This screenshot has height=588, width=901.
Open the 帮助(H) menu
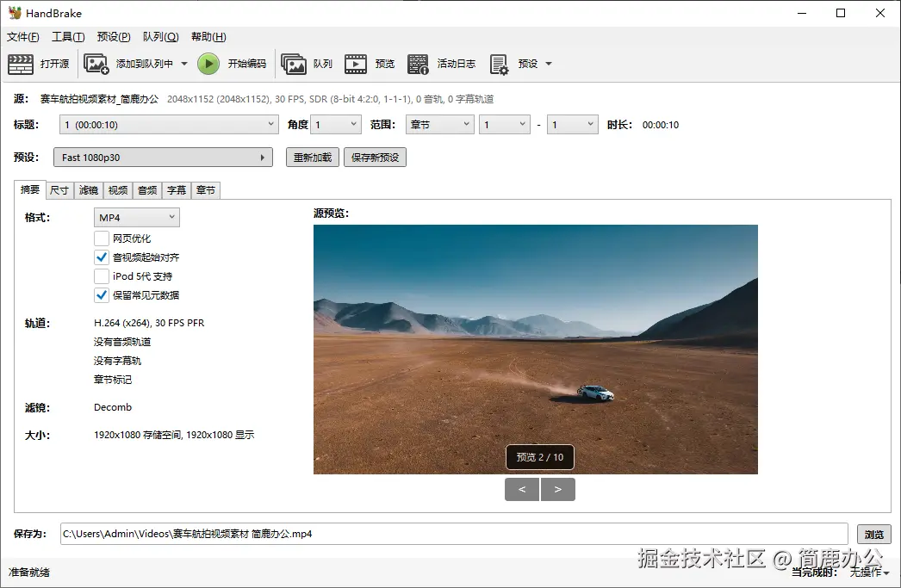coord(208,37)
